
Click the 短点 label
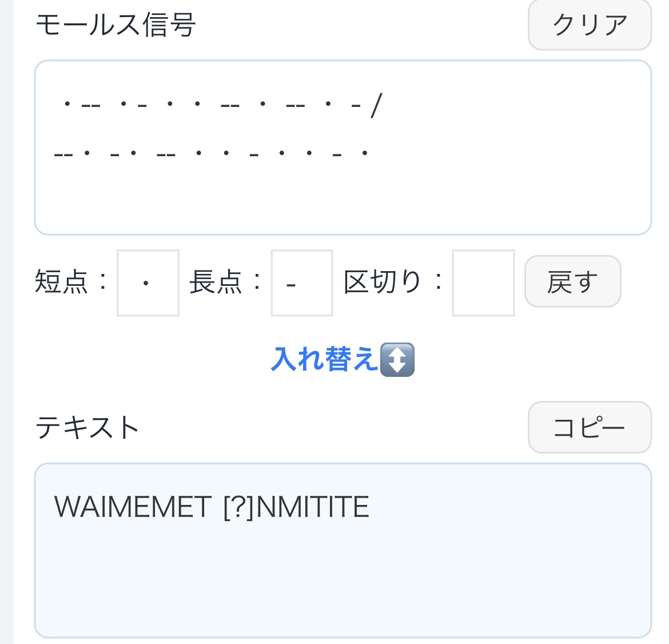pos(62,282)
